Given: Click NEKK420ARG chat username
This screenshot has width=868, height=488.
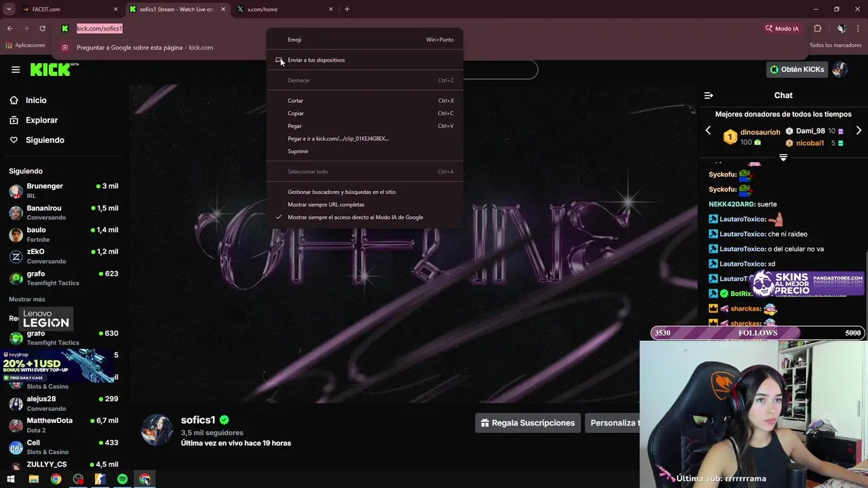Looking at the screenshot, I should tap(732, 204).
